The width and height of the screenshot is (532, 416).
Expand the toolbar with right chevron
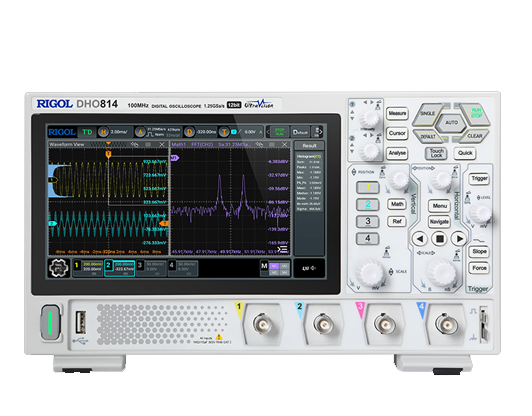pyautogui.click(x=321, y=132)
